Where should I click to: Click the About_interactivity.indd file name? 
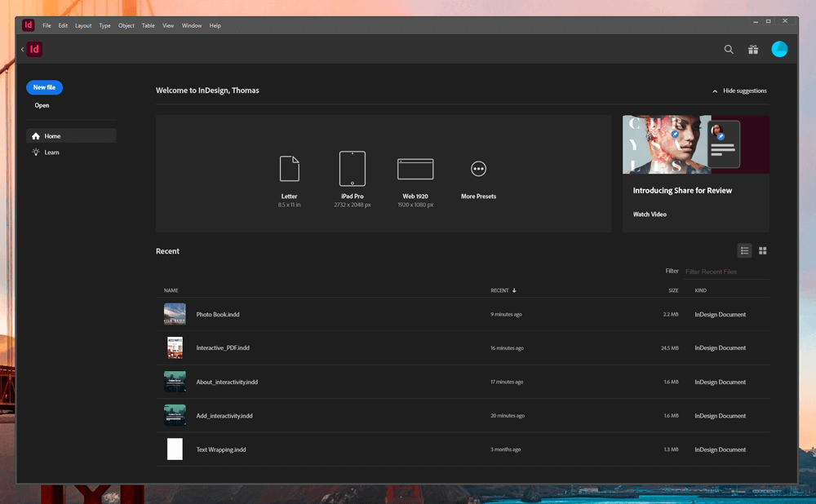pos(227,382)
